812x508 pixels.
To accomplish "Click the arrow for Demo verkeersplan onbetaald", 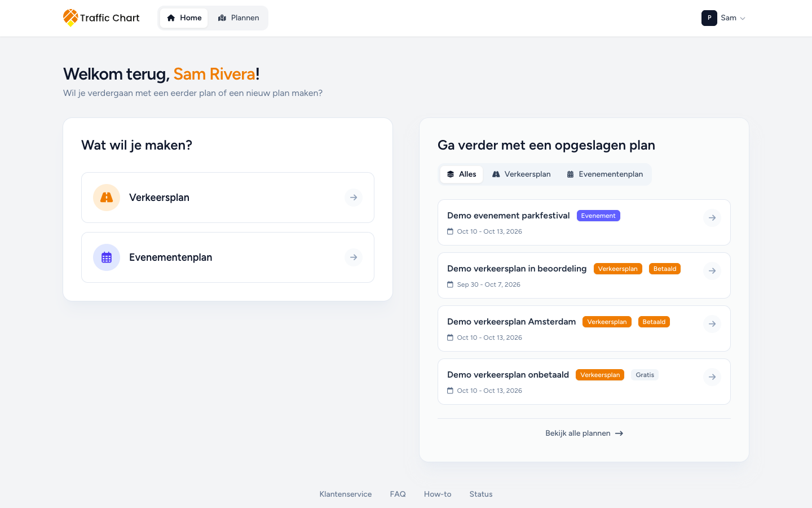I will (x=712, y=377).
